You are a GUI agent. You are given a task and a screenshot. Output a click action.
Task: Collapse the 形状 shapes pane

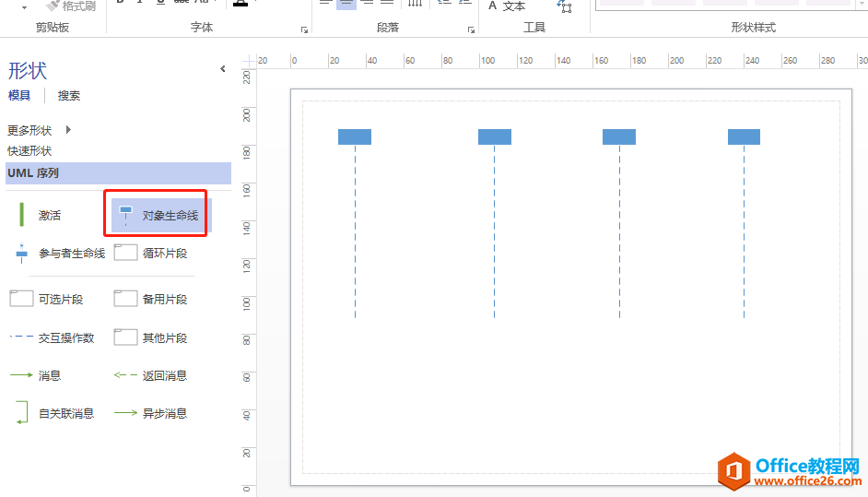223,69
